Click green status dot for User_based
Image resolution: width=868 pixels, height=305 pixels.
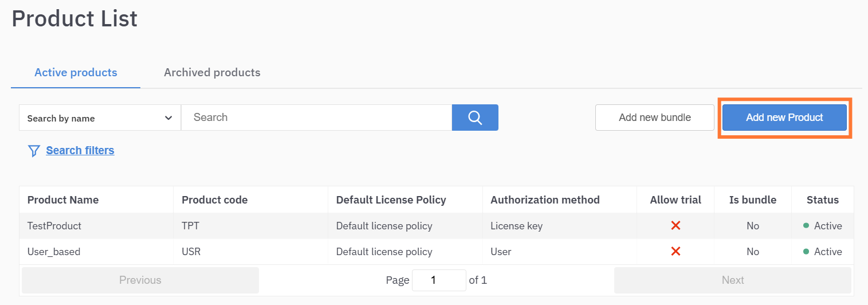coord(806,251)
